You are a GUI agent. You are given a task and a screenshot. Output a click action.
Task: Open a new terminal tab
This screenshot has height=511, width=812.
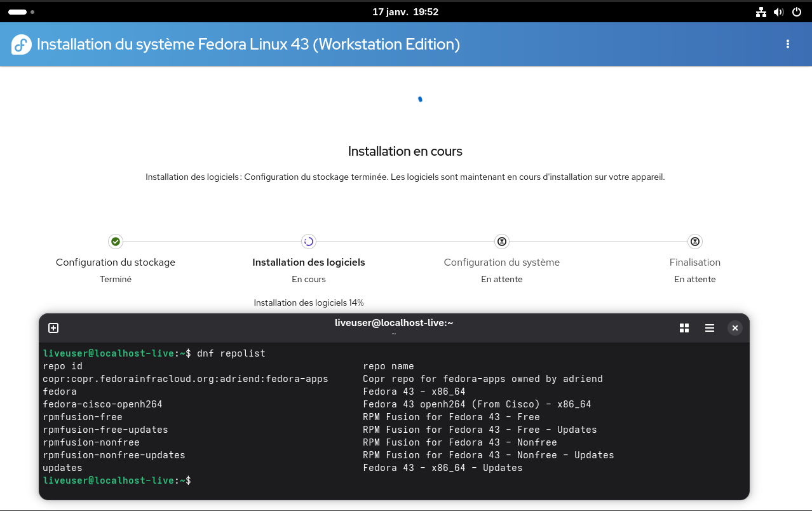53,328
